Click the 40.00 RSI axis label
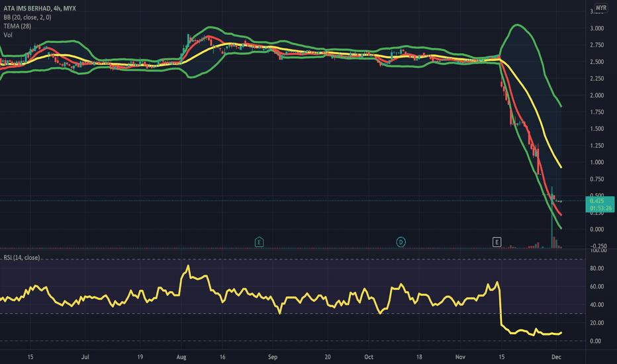 click(597, 304)
